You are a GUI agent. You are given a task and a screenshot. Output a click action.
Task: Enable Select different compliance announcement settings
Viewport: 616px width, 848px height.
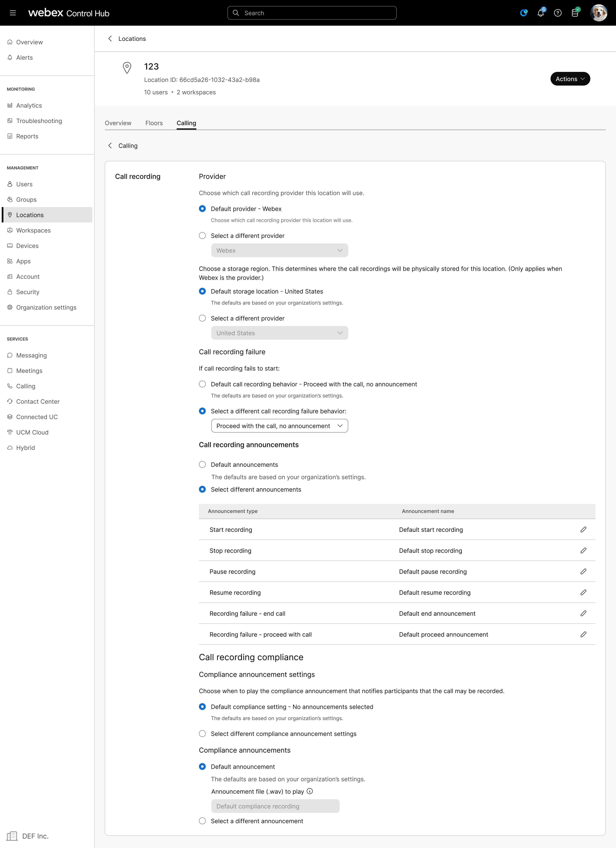pos(202,734)
